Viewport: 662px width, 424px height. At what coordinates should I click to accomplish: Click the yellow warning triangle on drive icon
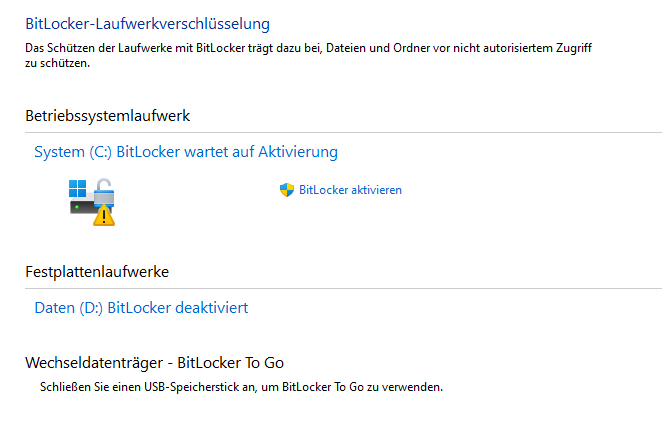[x=104, y=215]
